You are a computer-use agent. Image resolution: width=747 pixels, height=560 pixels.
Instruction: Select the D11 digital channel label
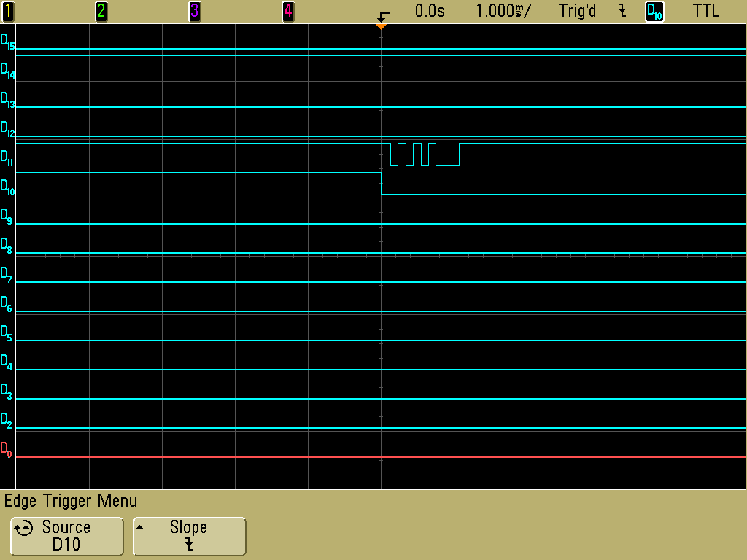coord(8,157)
